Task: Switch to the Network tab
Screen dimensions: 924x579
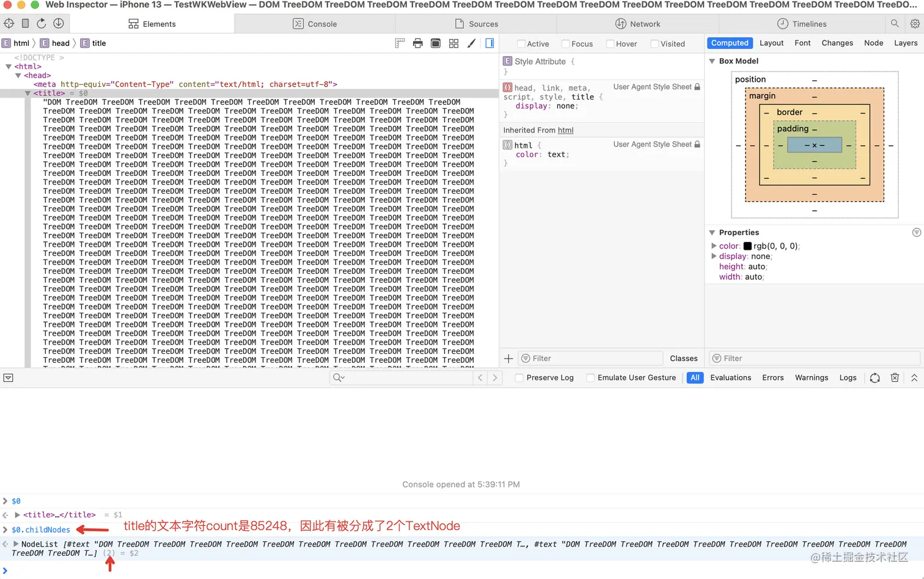Action: click(638, 24)
